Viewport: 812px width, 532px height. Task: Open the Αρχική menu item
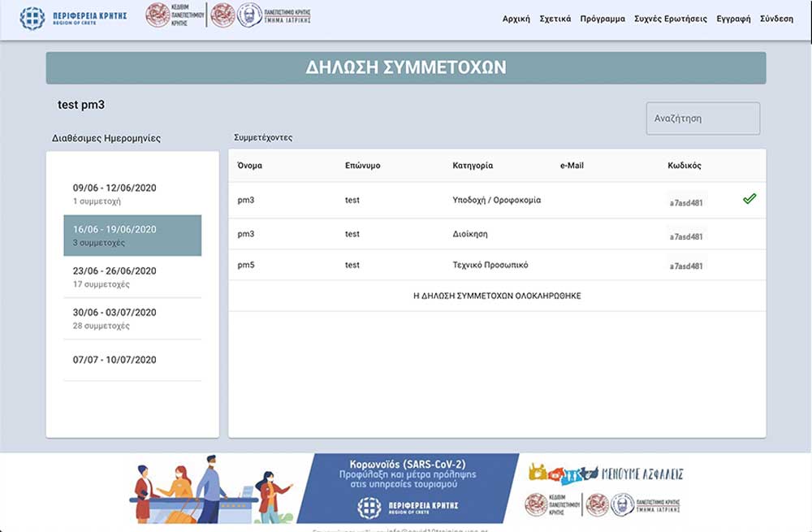[x=516, y=19]
